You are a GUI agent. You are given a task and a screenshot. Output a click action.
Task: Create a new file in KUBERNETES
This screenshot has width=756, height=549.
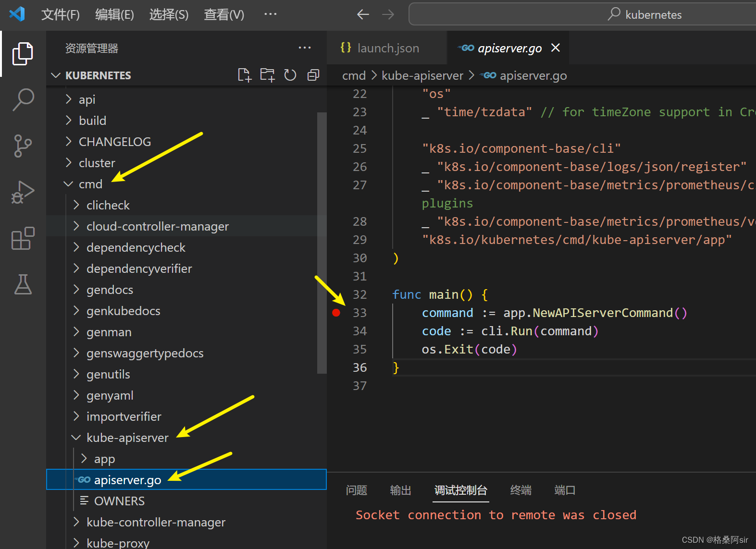[245, 75]
